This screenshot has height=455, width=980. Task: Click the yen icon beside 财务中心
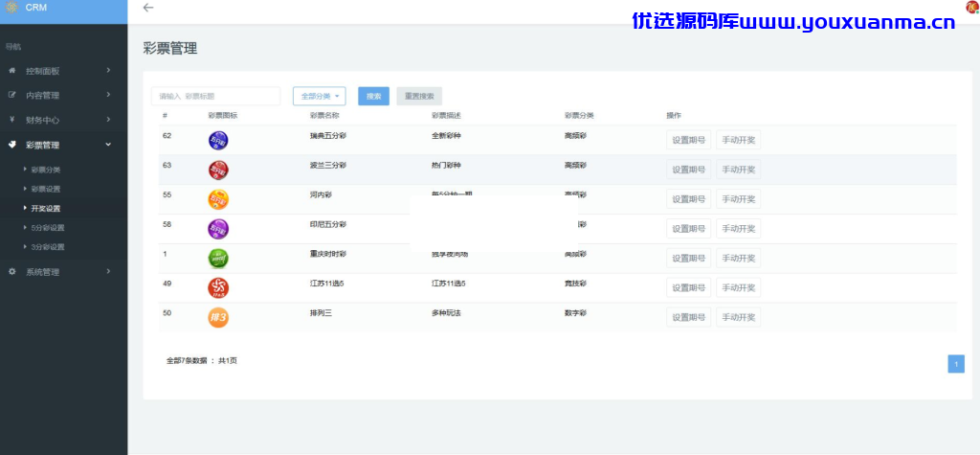11,120
